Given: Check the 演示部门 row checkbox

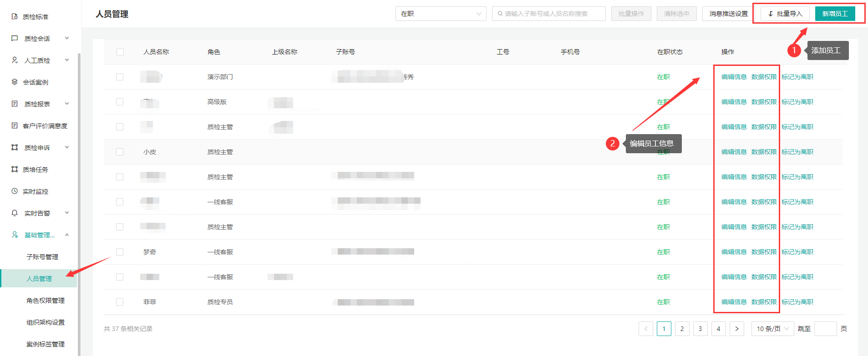Looking at the screenshot, I should 120,77.
